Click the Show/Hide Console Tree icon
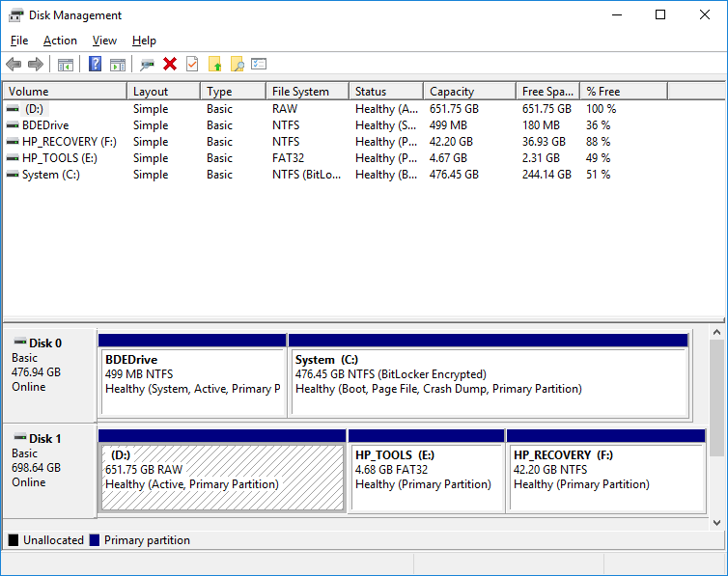 pos(66,65)
